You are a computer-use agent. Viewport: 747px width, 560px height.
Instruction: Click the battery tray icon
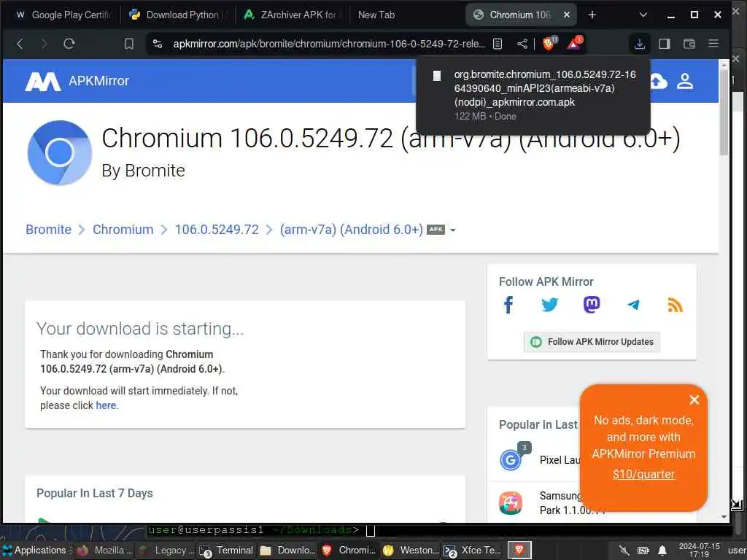pyautogui.click(x=643, y=551)
